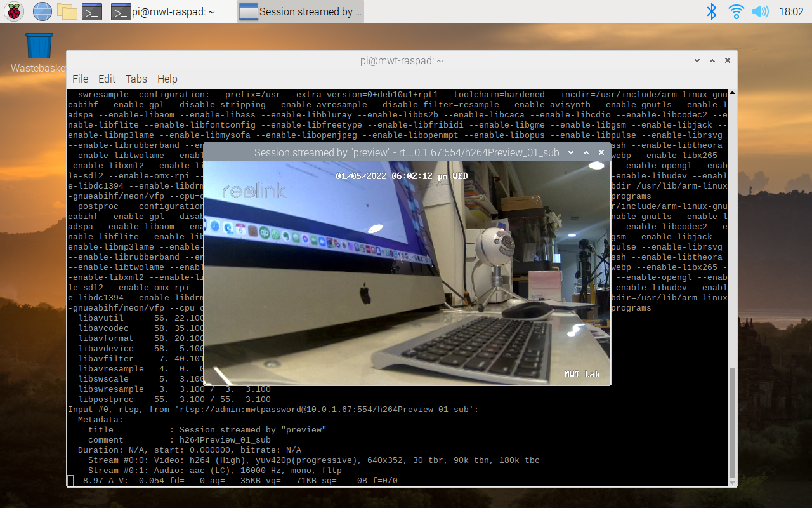812x508 pixels.
Task: Close the pi@mwt-raspad terminal window
Action: click(x=728, y=60)
